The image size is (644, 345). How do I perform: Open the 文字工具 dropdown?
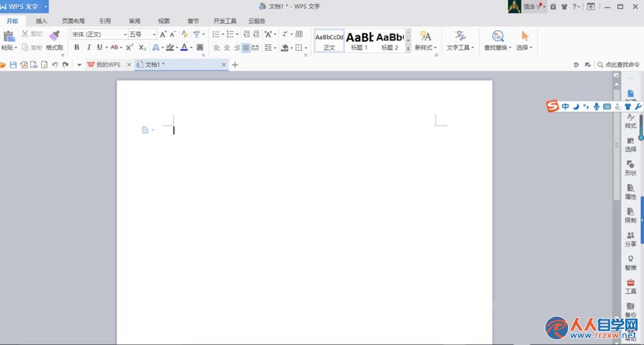pyautogui.click(x=460, y=41)
